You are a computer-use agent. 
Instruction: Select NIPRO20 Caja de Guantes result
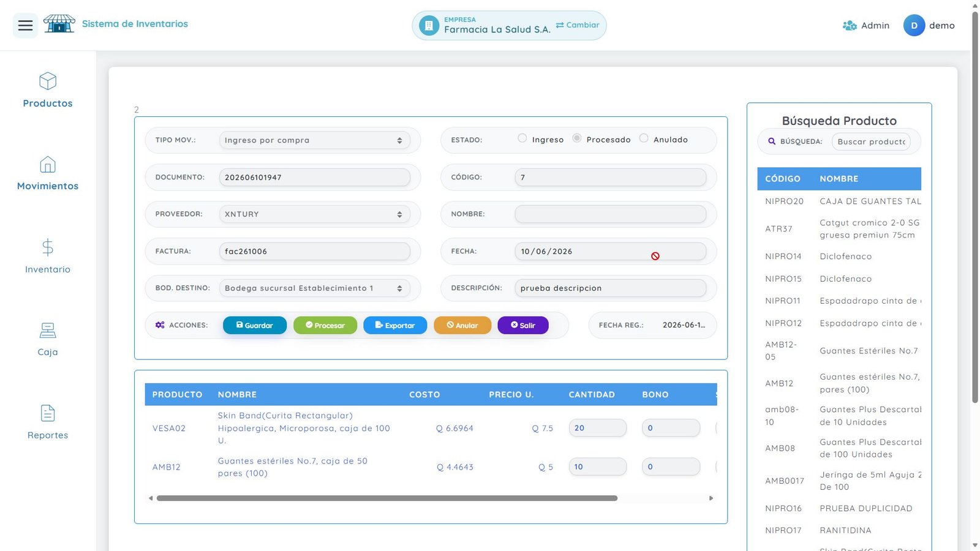coord(839,201)
